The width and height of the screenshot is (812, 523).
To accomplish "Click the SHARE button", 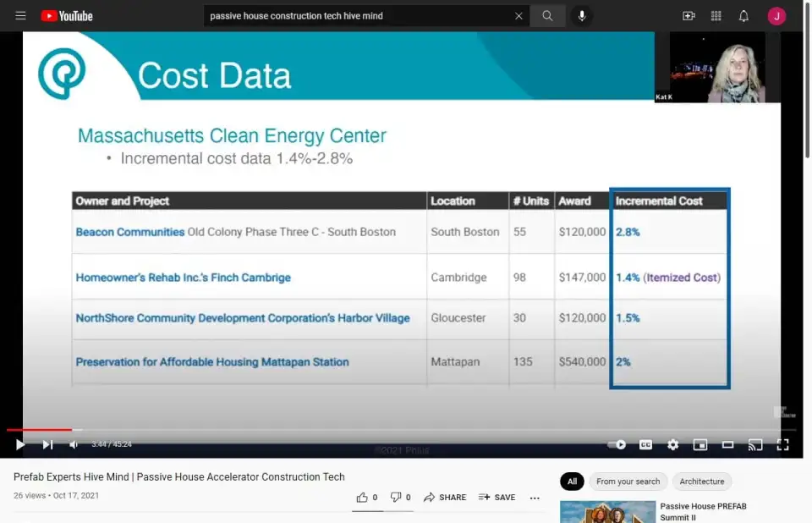I will (445, 498).
